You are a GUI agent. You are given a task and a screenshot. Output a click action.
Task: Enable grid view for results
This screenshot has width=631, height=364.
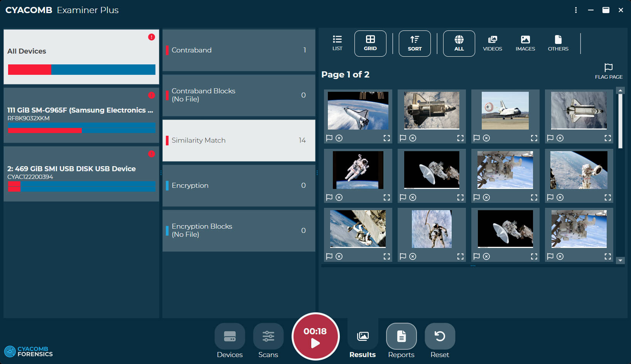pos(370,43)
